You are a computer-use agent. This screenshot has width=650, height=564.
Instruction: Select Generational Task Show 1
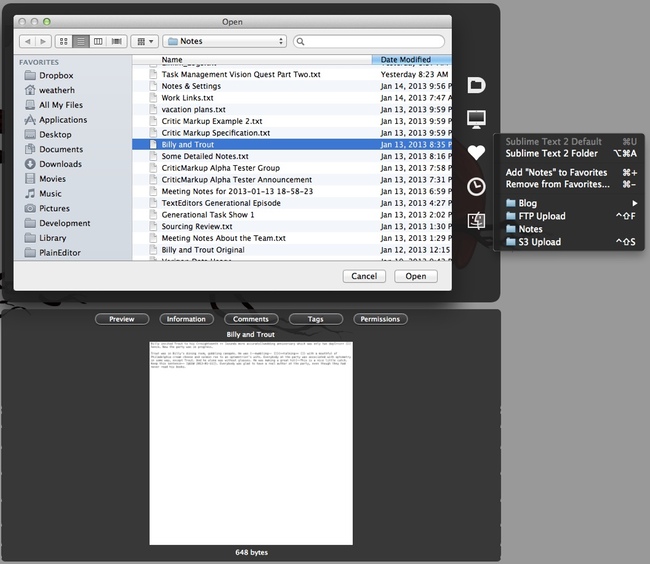pos(292,215)
